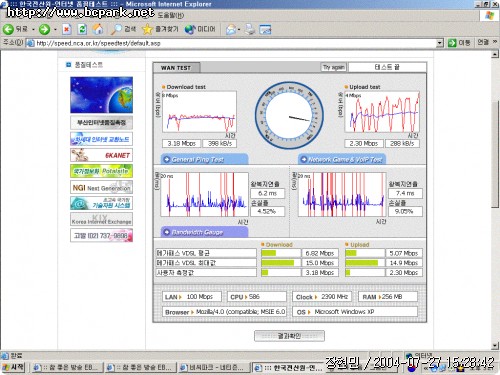The width and height of the screenshot is (500, 375).
Task: Select the WAN TEST tab
Action: 176,68
